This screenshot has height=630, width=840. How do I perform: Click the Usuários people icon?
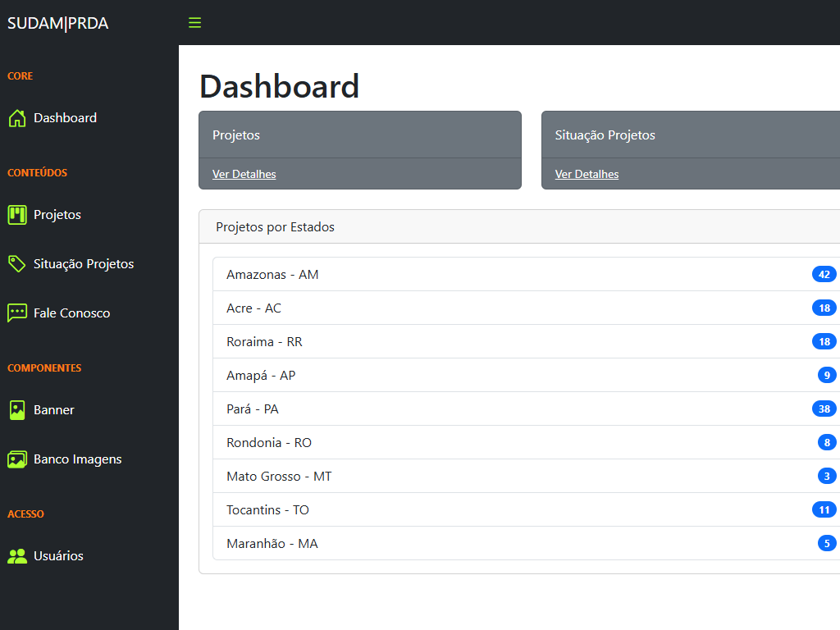tap(17, 556)
